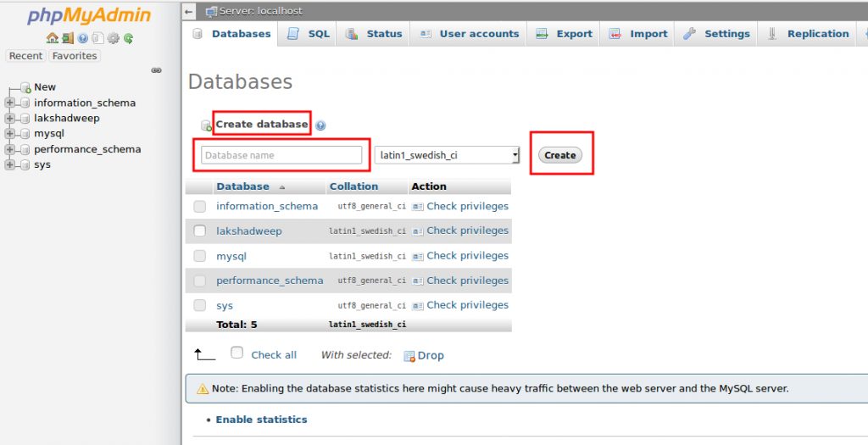Click the sort arrow in the Database column header
The image size is (868, 445).
[281, 187]
